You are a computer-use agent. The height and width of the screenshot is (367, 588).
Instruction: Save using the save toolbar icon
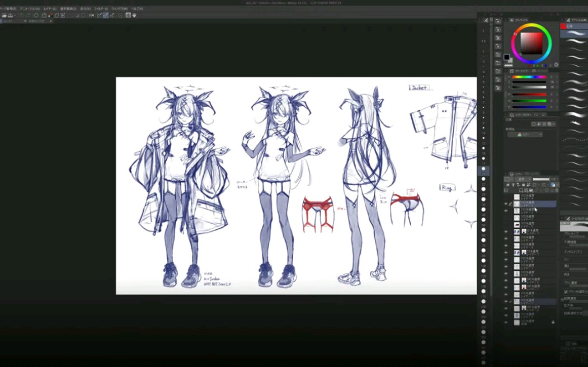(x=11, y=15)
